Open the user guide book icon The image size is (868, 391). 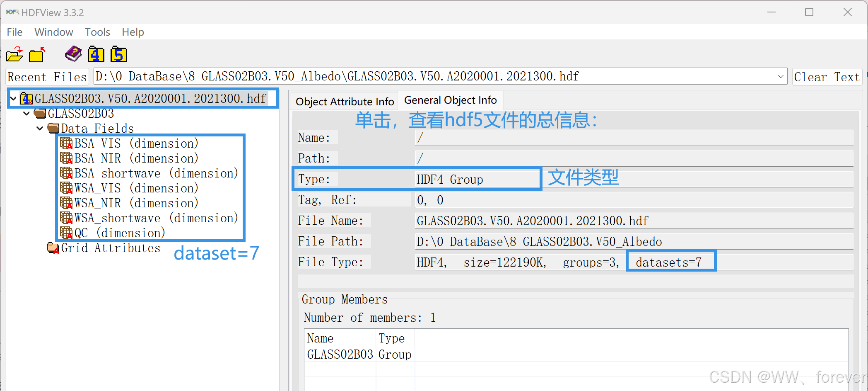72,54
